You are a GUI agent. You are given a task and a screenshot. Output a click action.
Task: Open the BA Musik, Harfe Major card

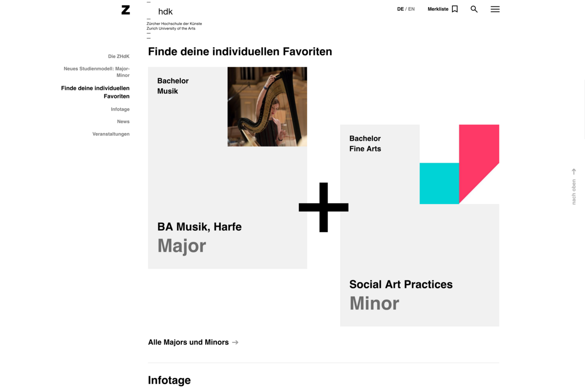click(228, 168)
